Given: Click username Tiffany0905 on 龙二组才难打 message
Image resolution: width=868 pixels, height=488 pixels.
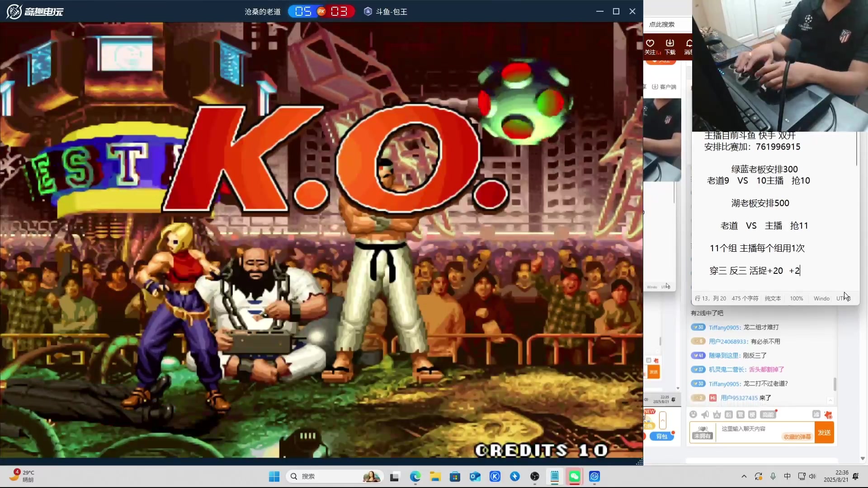Looking at the screenshot, I should coord(725,327).
